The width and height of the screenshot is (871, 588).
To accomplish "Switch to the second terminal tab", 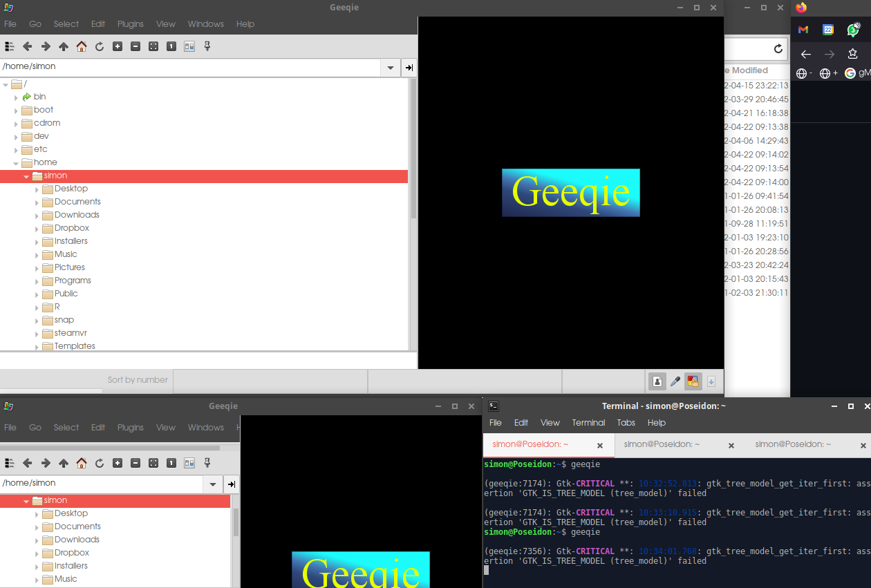I will point(662,444).
